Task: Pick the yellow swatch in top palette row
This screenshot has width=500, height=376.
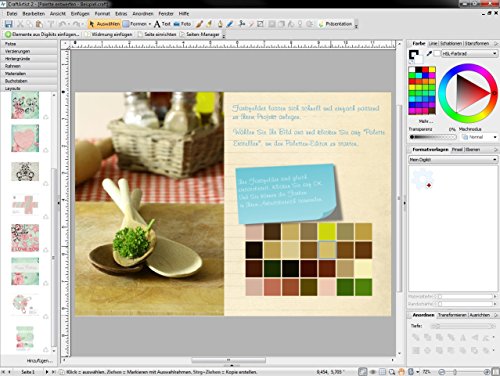Action: point(432,70)
